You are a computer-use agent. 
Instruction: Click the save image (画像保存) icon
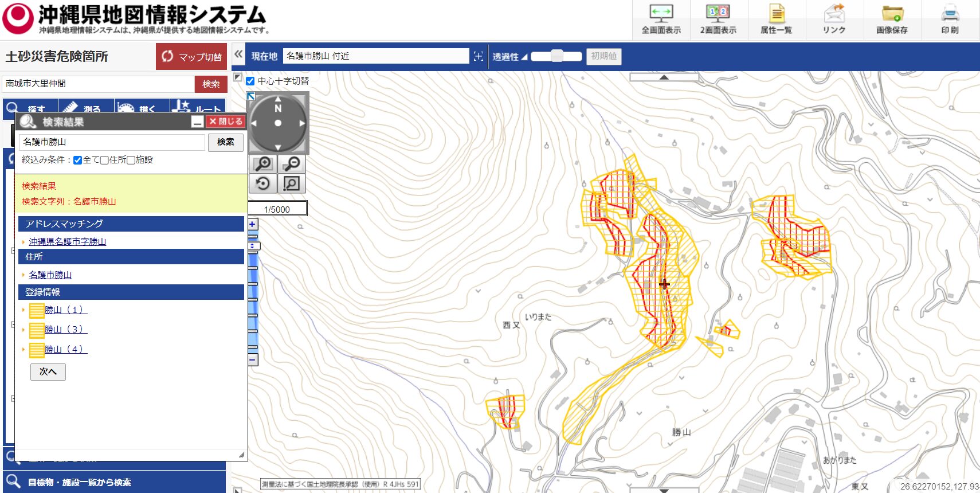click(x=892, y=19)
